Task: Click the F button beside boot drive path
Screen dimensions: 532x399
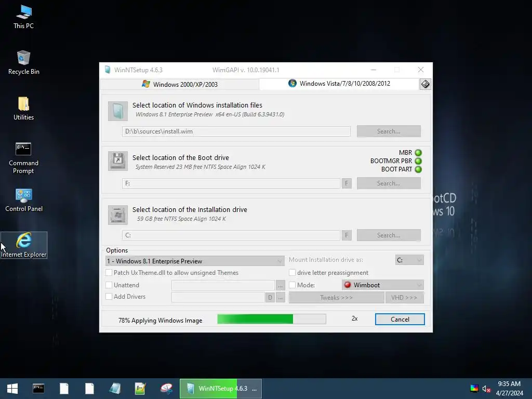Action: tap(347, 183)
